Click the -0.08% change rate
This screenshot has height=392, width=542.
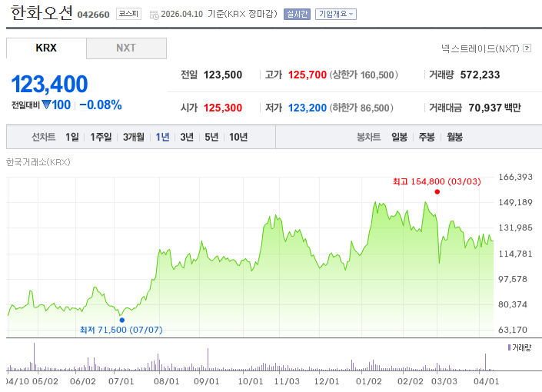pyautogui.click(x=101, y=105)
